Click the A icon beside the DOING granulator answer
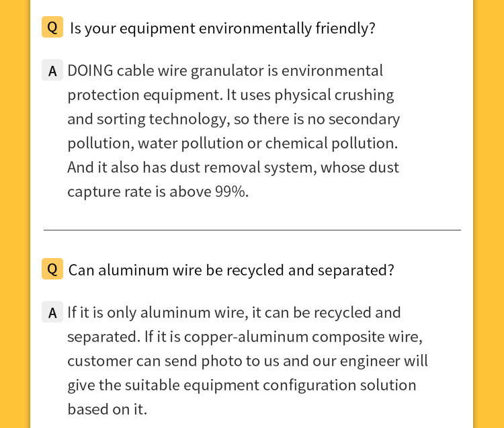The height and width of the screenshot is (428, 504). click(52, 71)
